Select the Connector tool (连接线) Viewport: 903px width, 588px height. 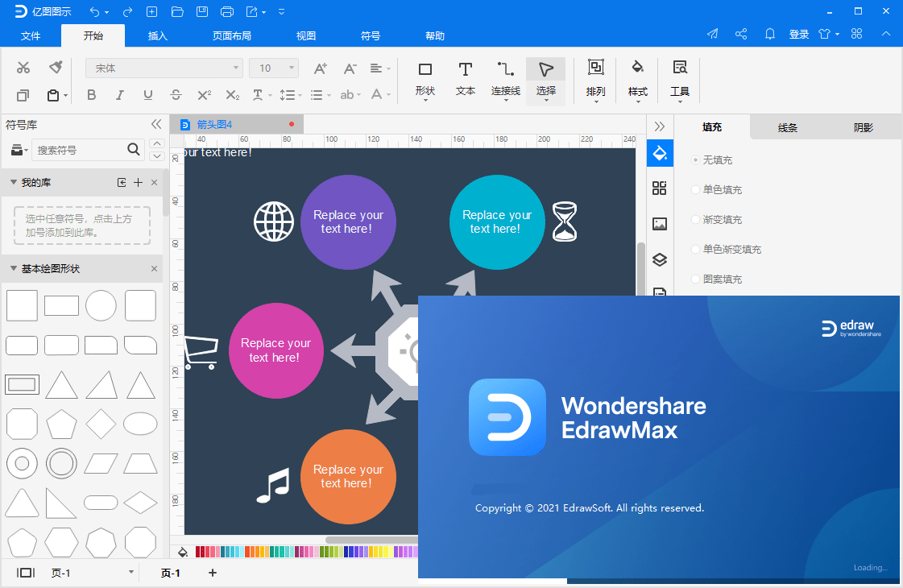506,80
